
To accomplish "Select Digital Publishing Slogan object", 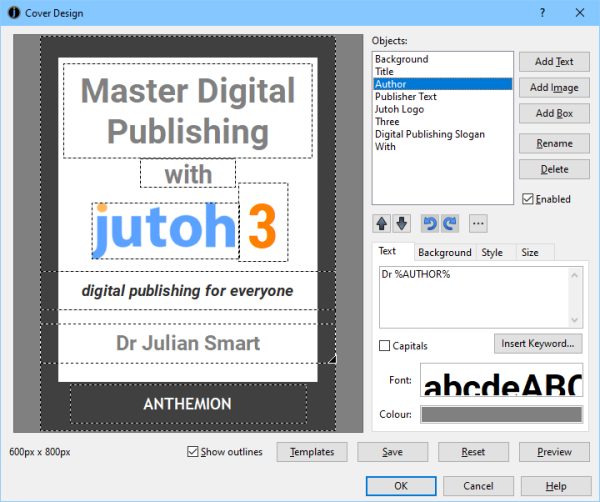I will click(442, 134).
